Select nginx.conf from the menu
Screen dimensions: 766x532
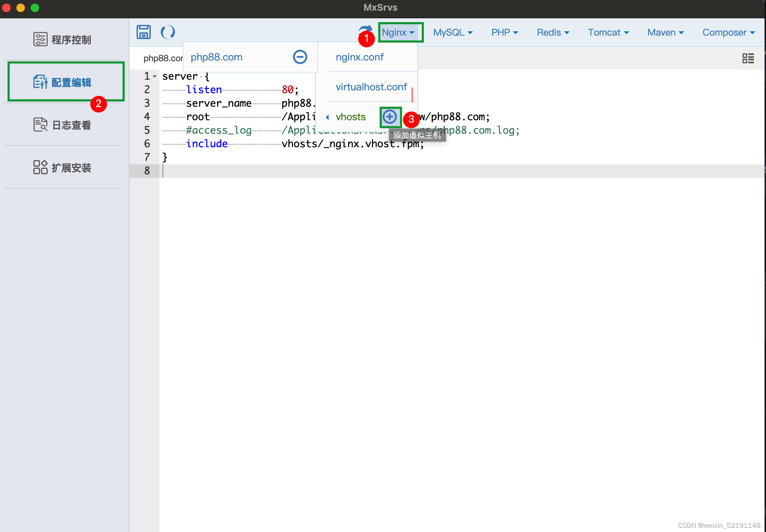point(360,57)
